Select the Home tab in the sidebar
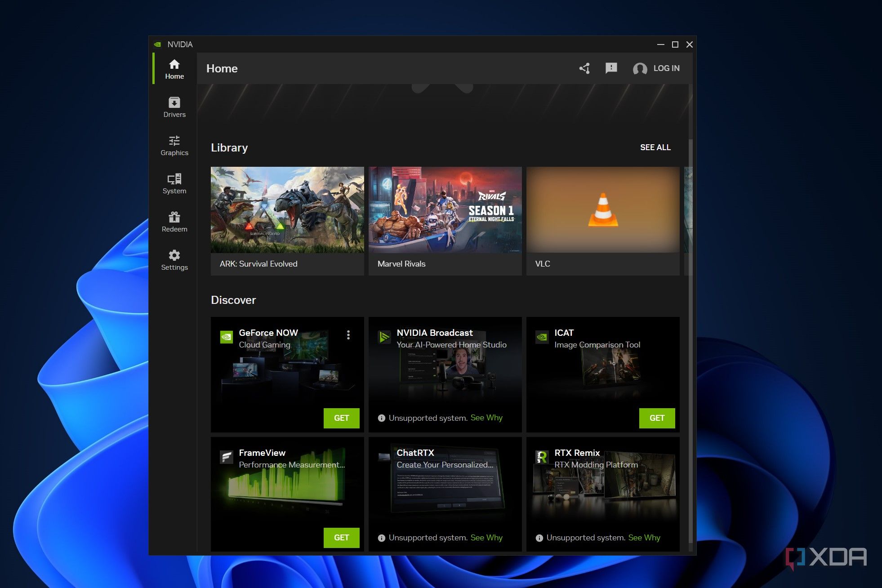882x588 pixels. coord(174,69)
